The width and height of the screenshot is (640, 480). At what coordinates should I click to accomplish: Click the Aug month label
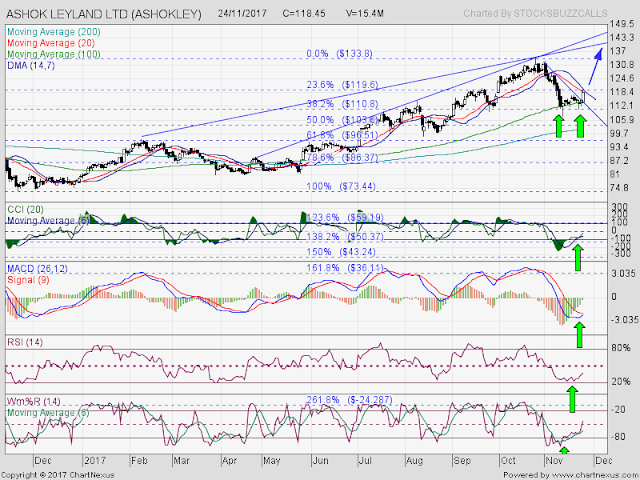tap(415, 461)
